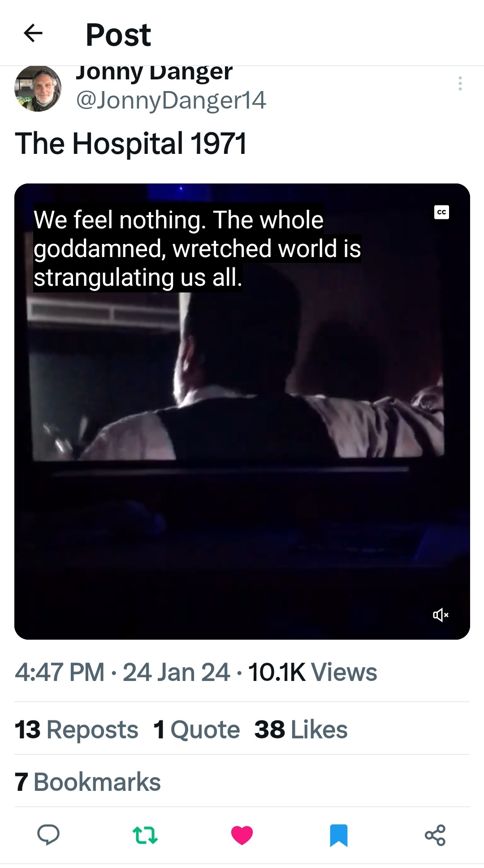Image resolution: width=484 pixels, height=868 pixels.
Task: Open the 4:47 PM 24 Jan 24 timestamp
Action: (x=122, y=672)
